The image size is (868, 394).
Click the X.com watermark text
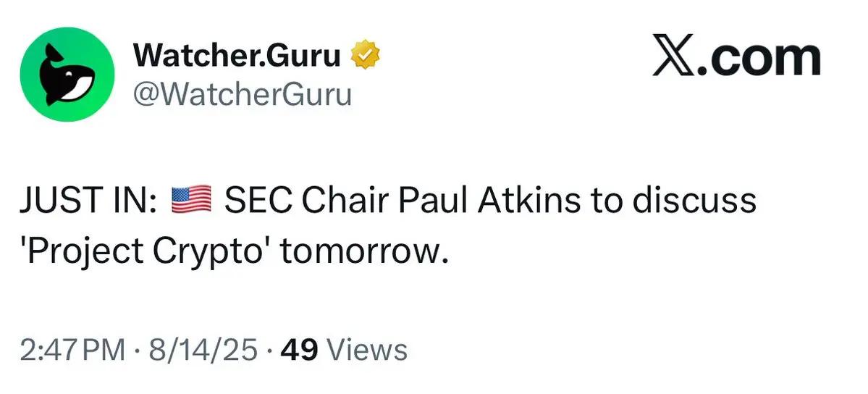[736, 55]
